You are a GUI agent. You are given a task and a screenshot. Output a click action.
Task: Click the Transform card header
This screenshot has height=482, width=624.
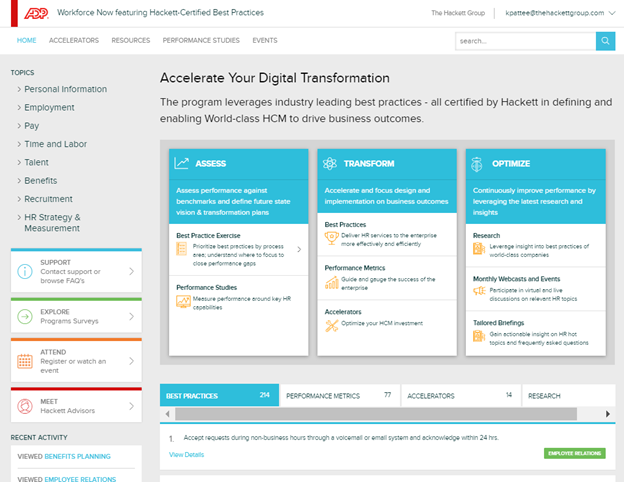pos(387,164)
